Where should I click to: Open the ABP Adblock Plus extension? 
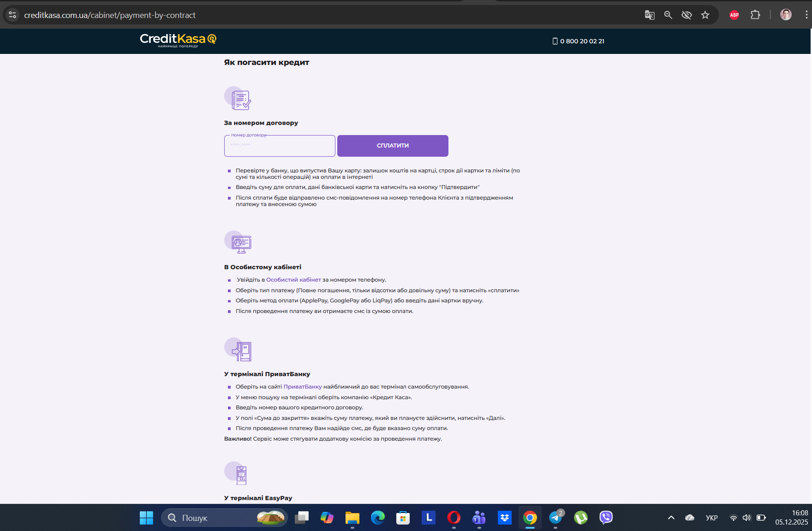(x=734, y=15)
